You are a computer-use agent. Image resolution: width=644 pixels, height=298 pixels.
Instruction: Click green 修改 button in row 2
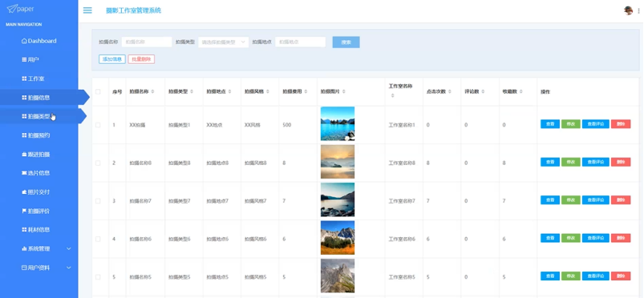click(571, 162)
